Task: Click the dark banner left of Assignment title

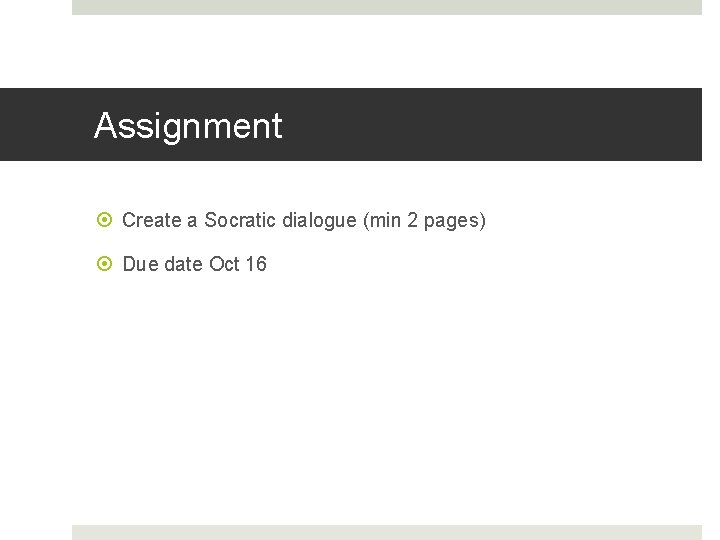Action: [45, 125]
